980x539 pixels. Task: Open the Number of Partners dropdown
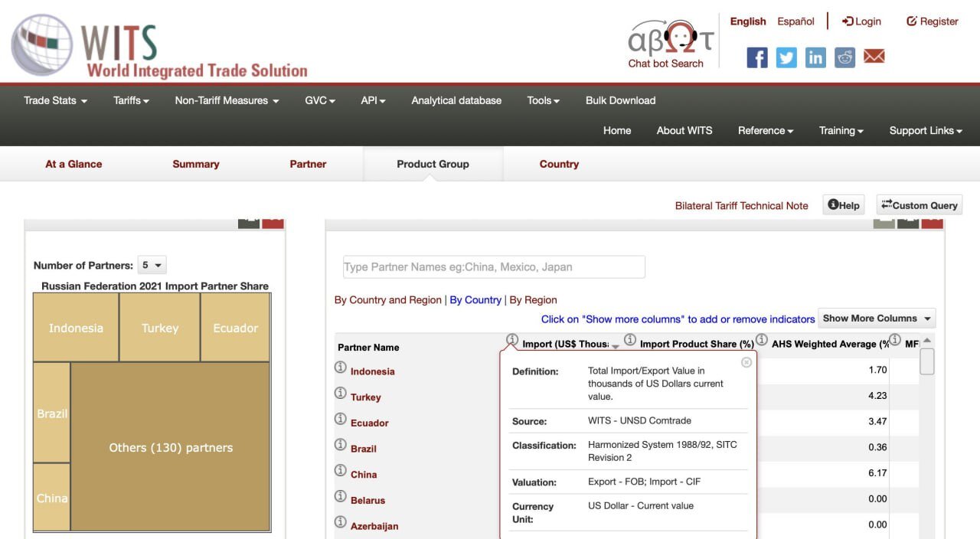tap(152, 266)
